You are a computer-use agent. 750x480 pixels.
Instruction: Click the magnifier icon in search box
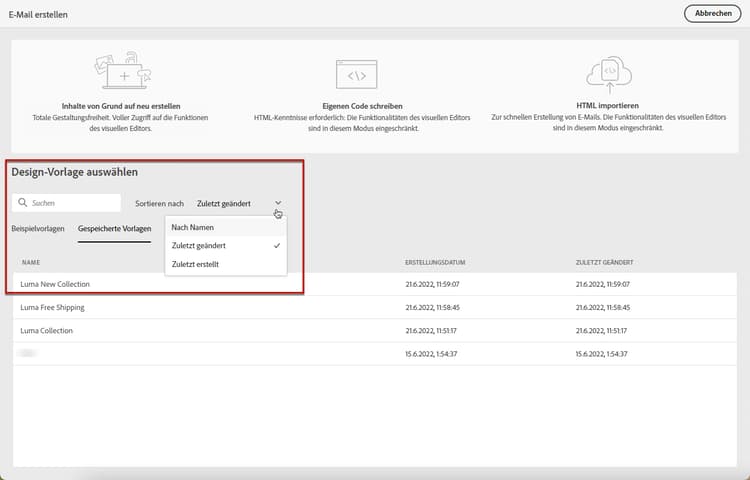pos(22,203)
